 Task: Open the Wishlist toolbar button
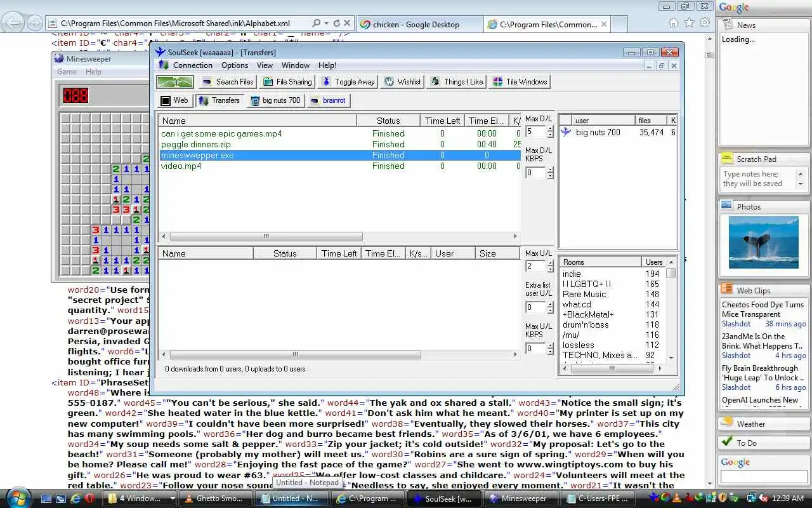point(402,82)
